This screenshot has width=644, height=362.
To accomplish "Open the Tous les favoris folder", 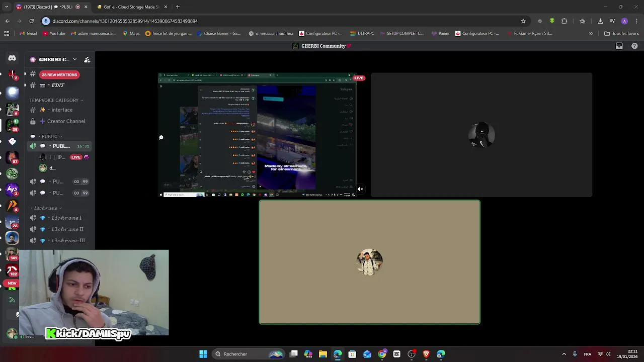I will 622,34.
